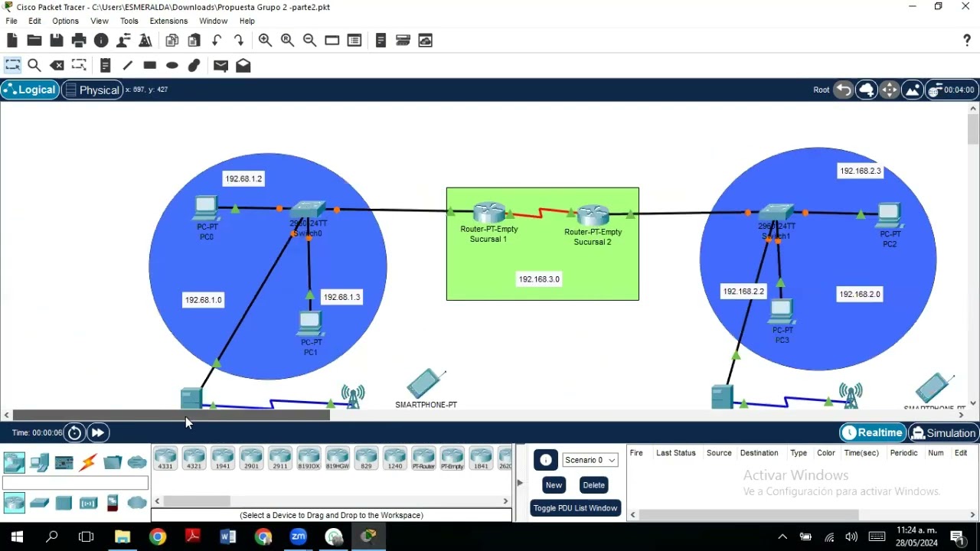The height and width of the screenshot is (551, 980).
Task: Click the Back navigation button near Root
Action: [x=843, y=90]
